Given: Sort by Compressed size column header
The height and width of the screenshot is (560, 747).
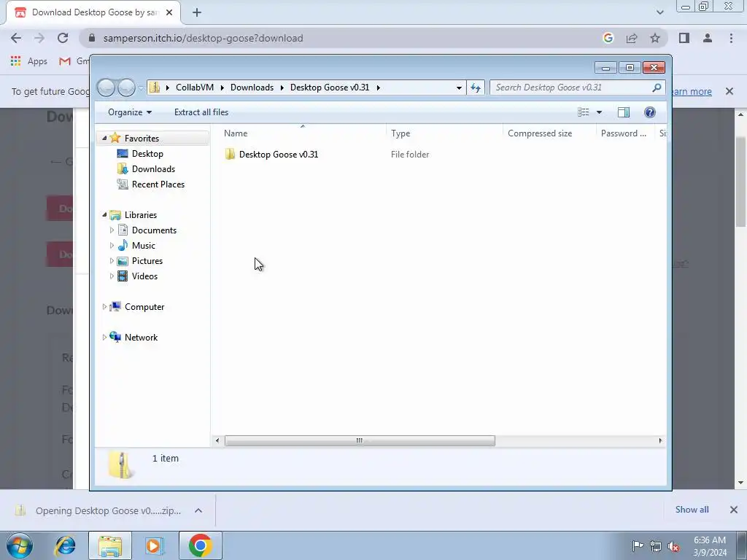Looking at the screenshot, I should pyautogui.click(x=540, y=133).
